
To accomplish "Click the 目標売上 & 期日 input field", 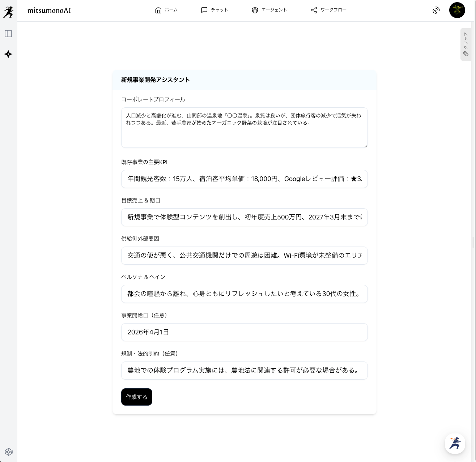I will (x=244, y=217).
